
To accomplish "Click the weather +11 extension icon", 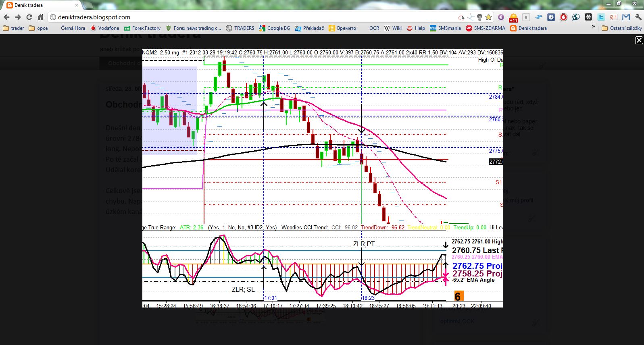I will click(x=513, y=17).
